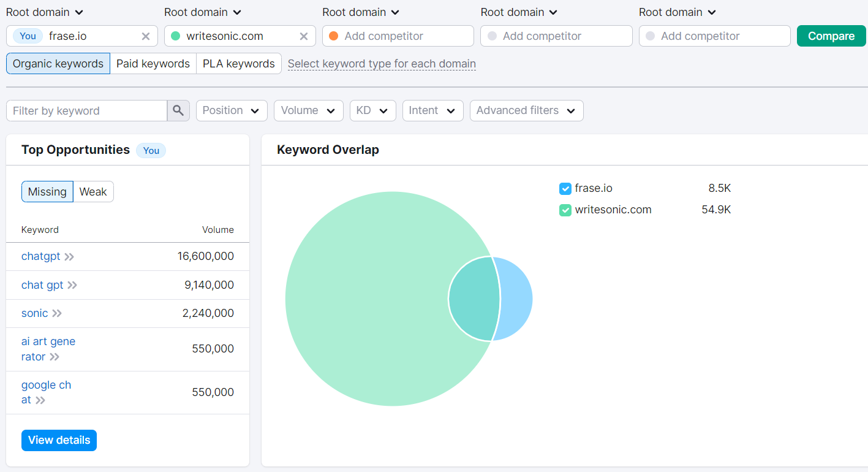Switch to the PLA keywords tab
Viewport: 868px width, 472px height.
pyautogui.click(x=239, y=64)
